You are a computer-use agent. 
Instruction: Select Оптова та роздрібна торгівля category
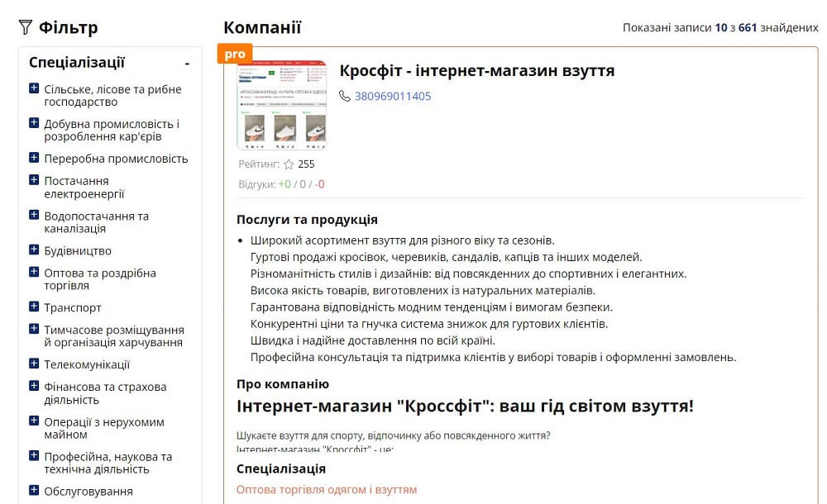99,279
